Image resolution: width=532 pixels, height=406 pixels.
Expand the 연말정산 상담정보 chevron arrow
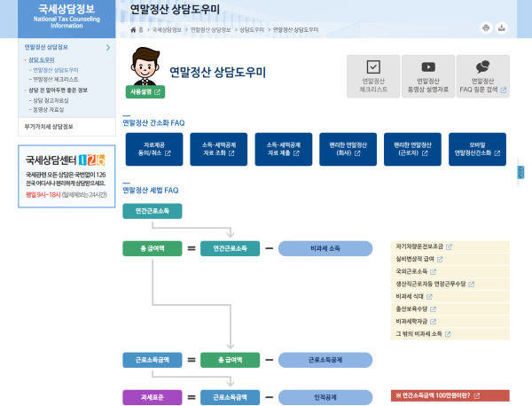(108, 48)
